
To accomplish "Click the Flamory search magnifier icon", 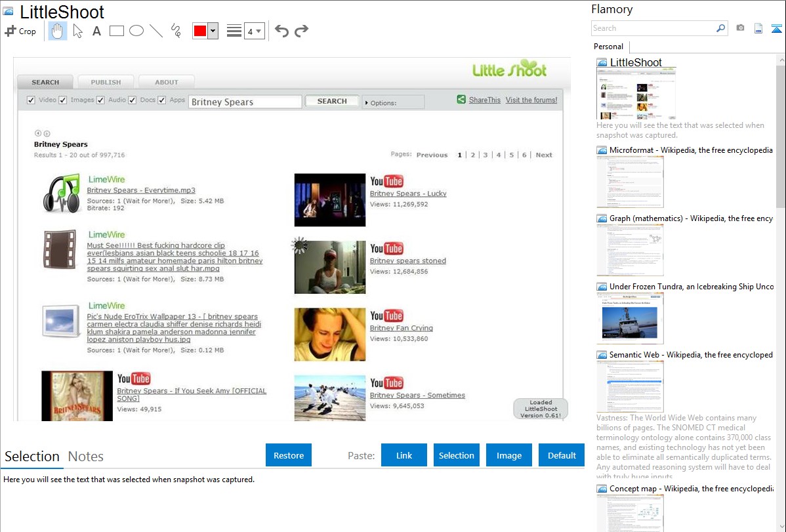I will [720, 28].
